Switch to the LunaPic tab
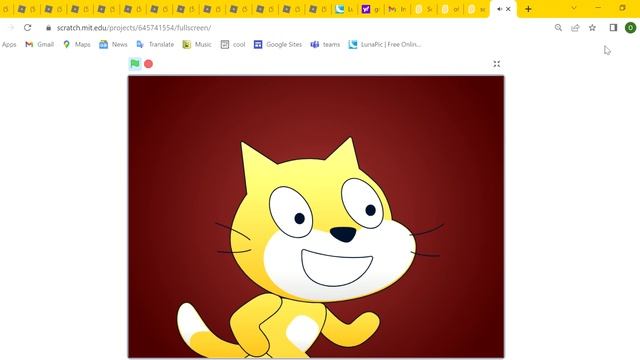Viewport: 640px width, 360px height. (344, 9)
